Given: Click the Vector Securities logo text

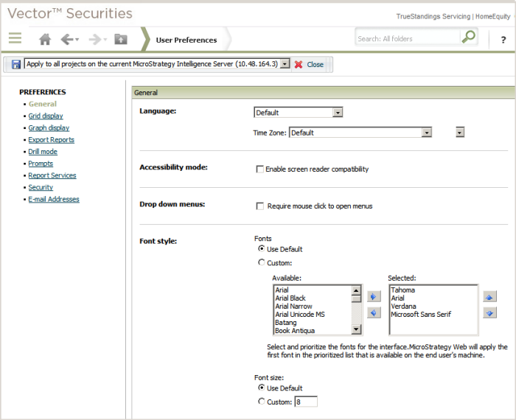Looking at the screenshot, I should pos(70,13).
